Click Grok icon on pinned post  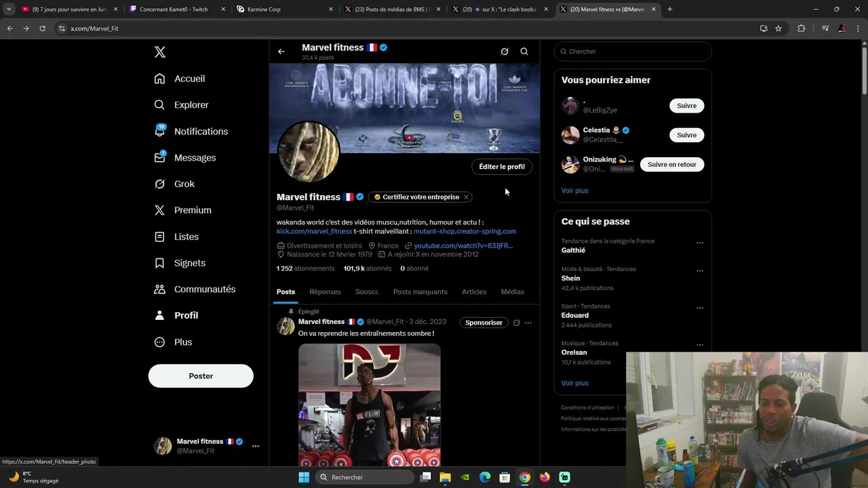click(516, 323)
